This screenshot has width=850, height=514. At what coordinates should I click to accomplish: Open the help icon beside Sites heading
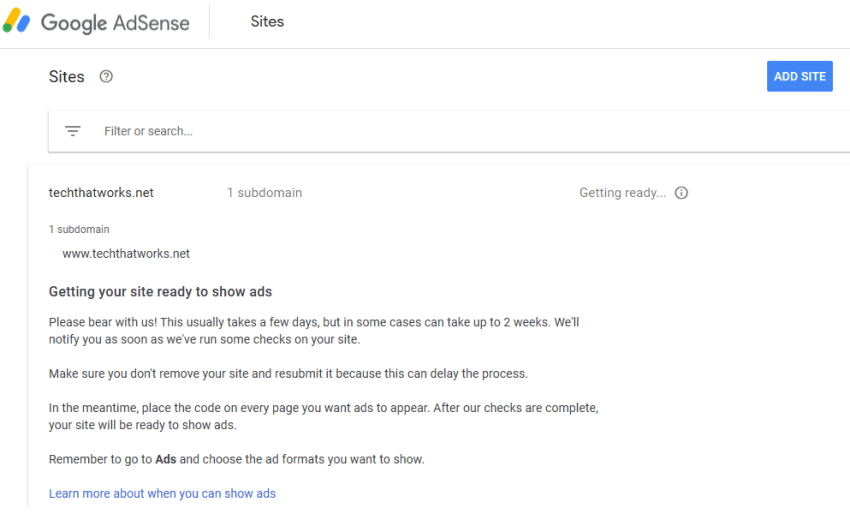tap(106, 77)
